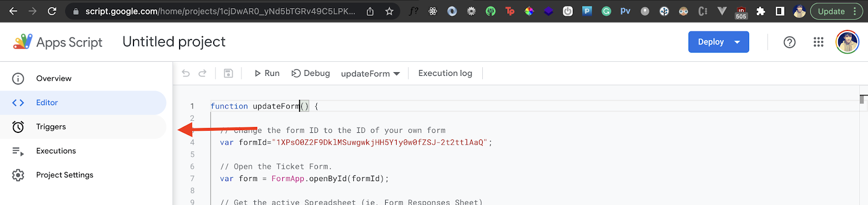Click the share page icon in address bar
The height and width of the screenshot is (205, 868).
370,11
